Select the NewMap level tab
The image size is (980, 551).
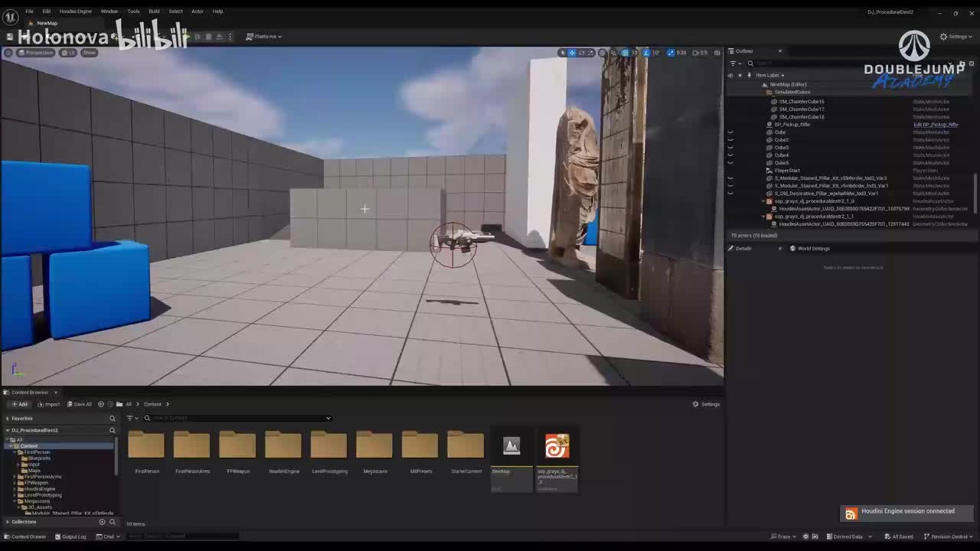(x=47, y=23)
